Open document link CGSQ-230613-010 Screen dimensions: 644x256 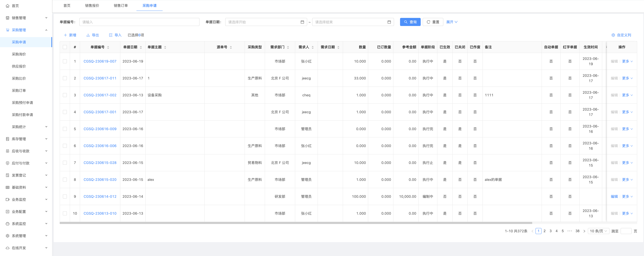pos(100,213)
